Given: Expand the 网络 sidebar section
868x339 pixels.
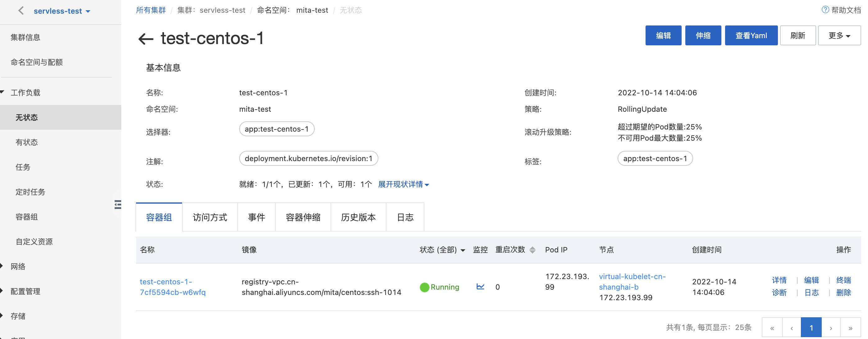Looking at the screenshot, I should [2, 266].
